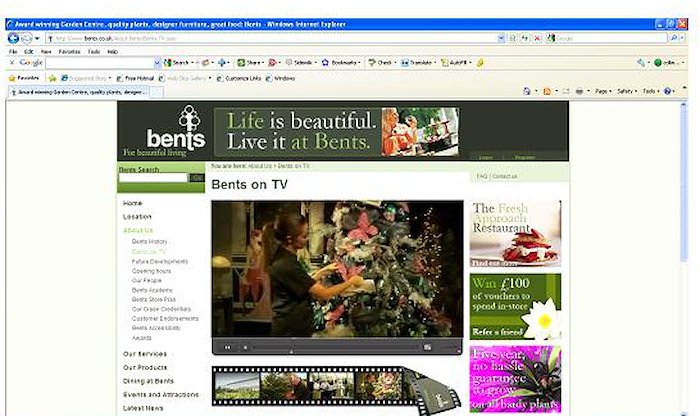This screenshot has width=700, height=416.
Task: Open the Bents History sub-link
Action: click(150, 241)
